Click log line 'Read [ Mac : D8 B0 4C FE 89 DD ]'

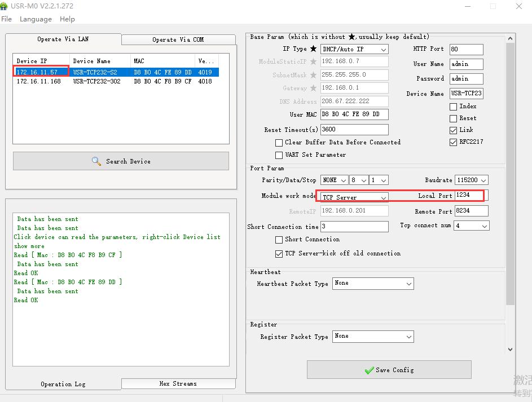pyautogui.click(x=68, y=282)
